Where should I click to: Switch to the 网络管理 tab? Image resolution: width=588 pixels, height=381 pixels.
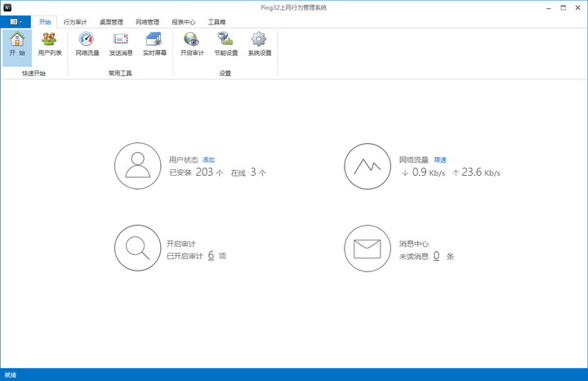point(147,22)
